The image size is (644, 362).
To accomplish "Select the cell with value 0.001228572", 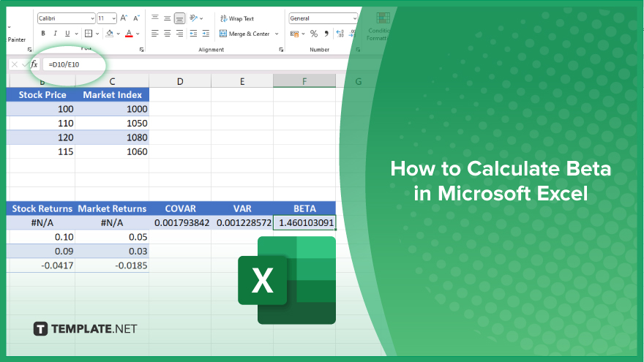I will coord(242,223).
